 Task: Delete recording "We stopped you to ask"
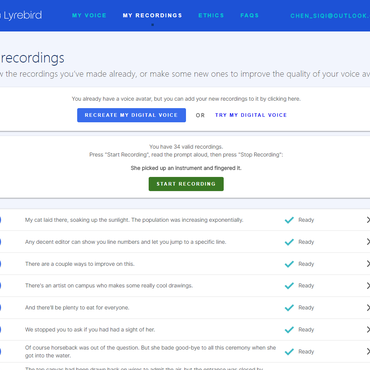(x=368, y=330)
